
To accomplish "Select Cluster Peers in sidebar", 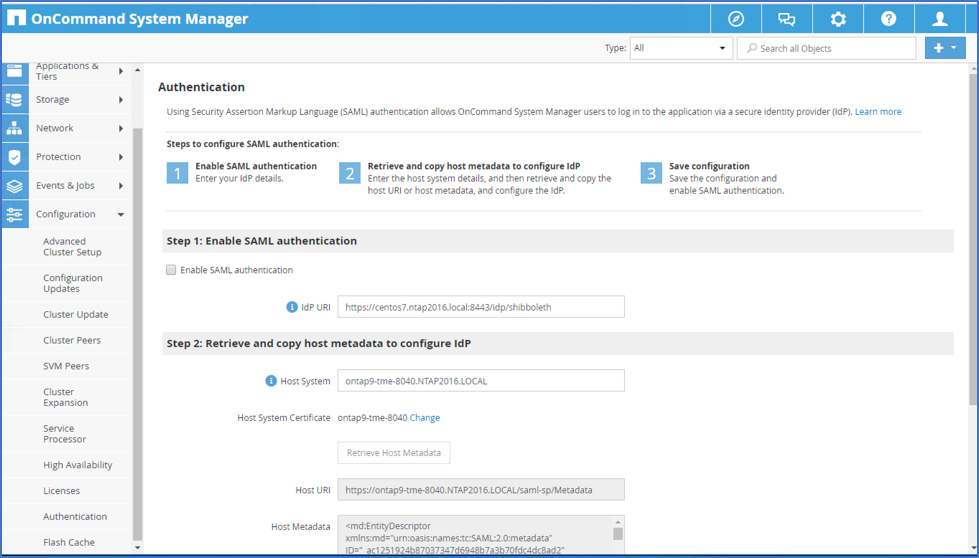I will (x=72, y=340).
